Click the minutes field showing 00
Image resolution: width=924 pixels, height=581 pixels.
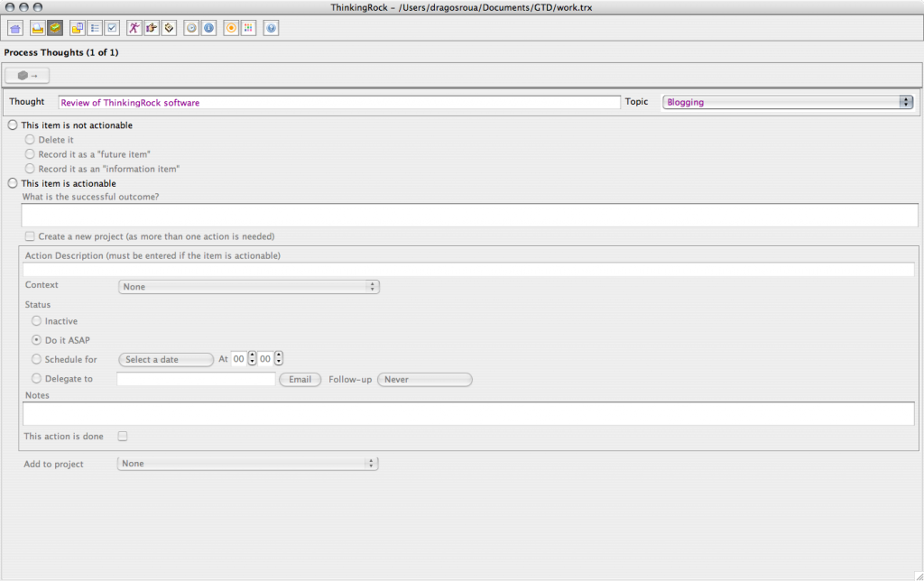tap(265, 358)
